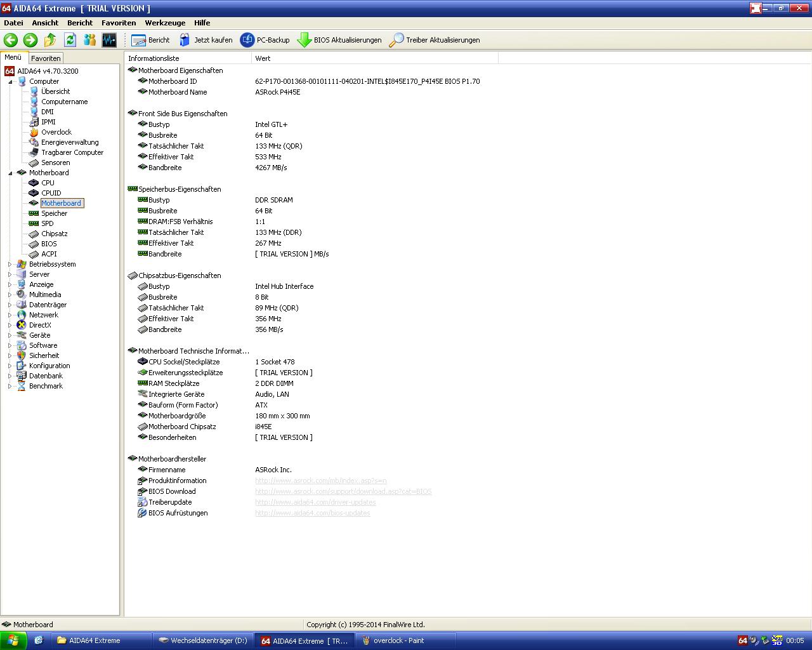812x650 pixels.
Task: Expand the Netzwerk tree node
Action: [10, 315]
